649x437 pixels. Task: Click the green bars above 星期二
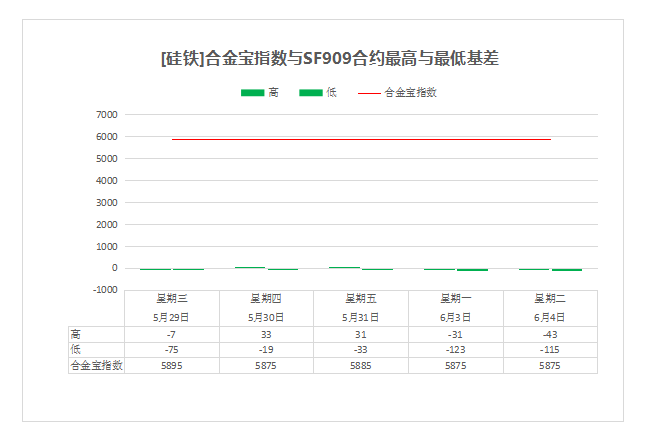pyautogui.click(x=550, y=270)
